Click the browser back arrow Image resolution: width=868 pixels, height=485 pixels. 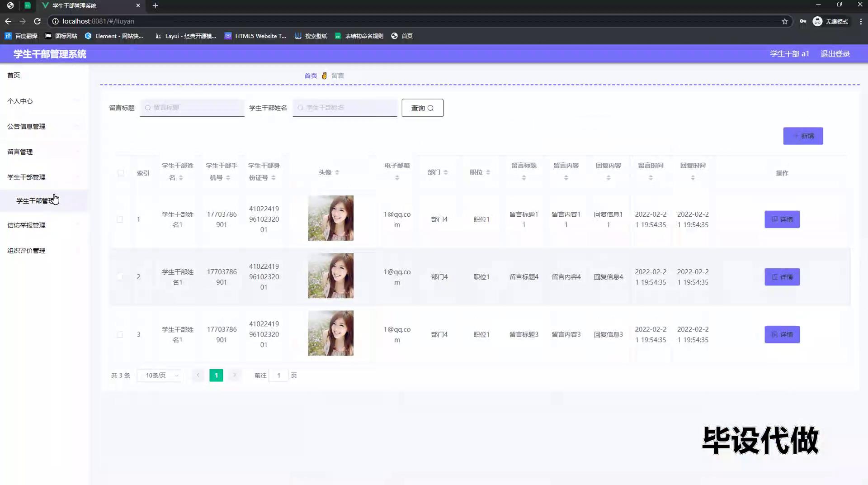coord(8,21)
